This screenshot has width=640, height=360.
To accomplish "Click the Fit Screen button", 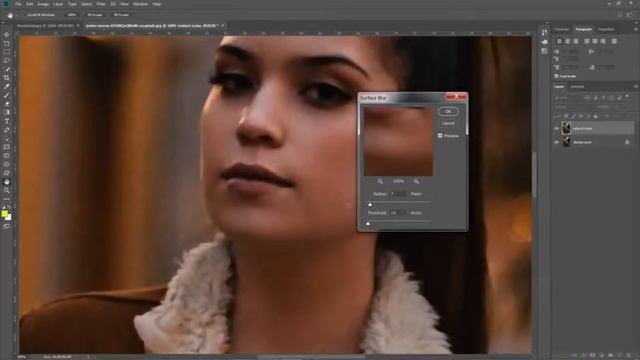I will [95, 15].
